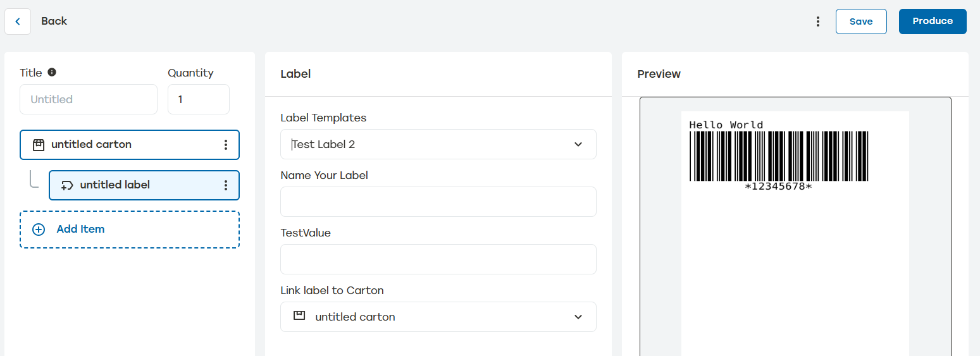Click the Link label to Carton caption
Viewport: 980px width, 356px height.
click(332, 290)
